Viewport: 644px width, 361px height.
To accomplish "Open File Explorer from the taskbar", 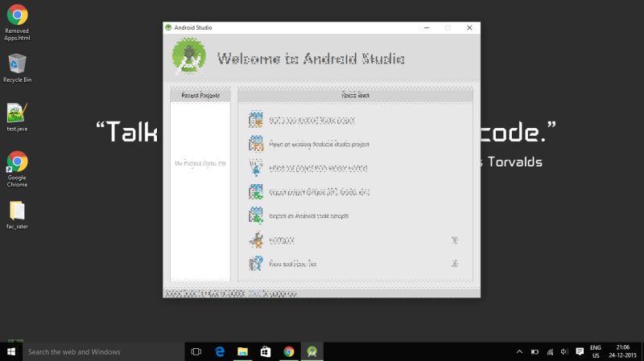I will 243,351.
